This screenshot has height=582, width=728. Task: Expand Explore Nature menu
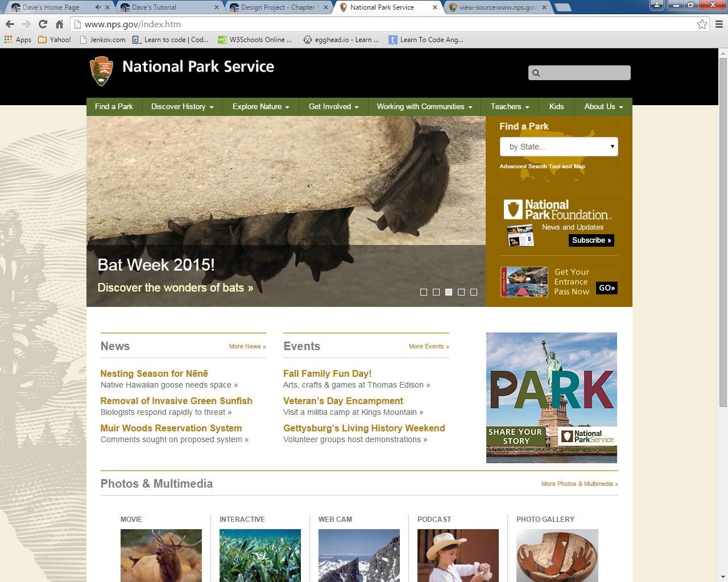(260, 107)
